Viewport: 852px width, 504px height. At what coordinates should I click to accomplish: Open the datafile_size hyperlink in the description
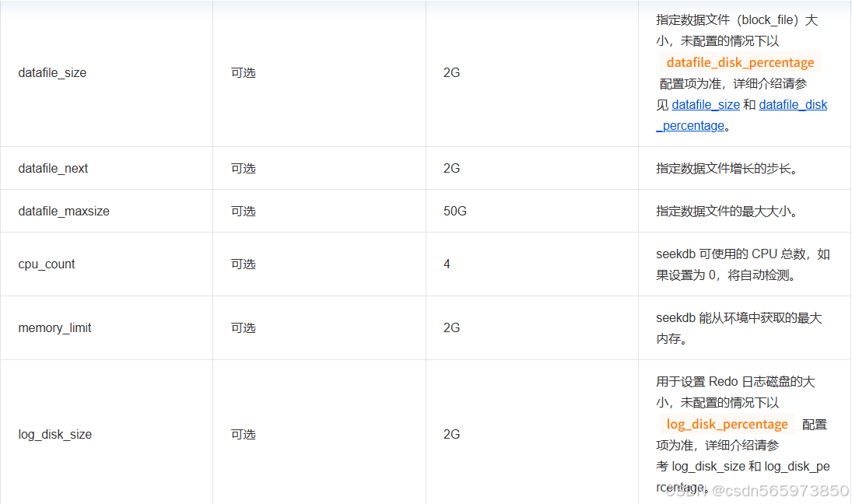click(x=706, y=104)
